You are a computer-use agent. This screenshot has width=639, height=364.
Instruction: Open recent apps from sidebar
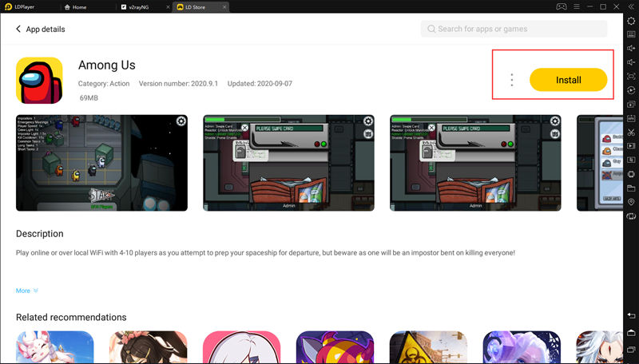click(x=631, y=350)
